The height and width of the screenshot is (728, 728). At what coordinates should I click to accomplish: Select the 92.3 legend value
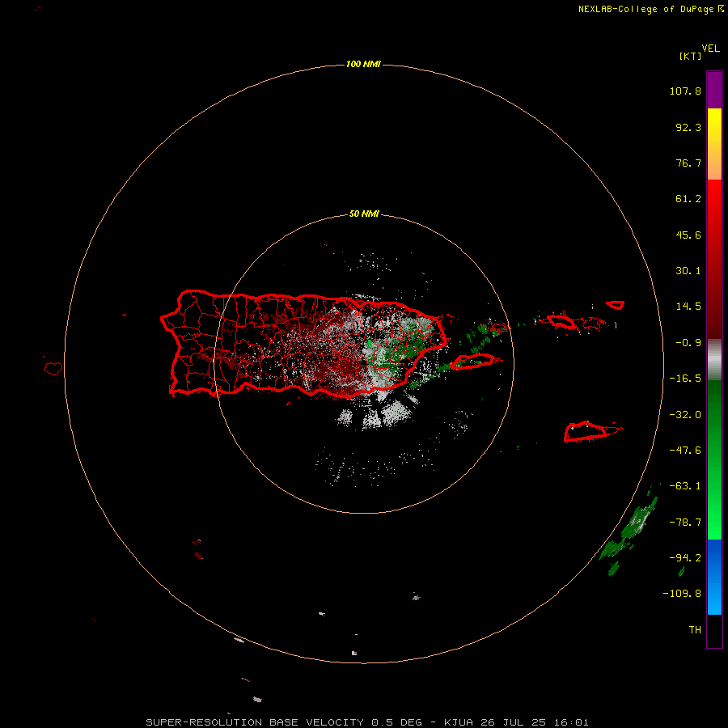(688, 127)
